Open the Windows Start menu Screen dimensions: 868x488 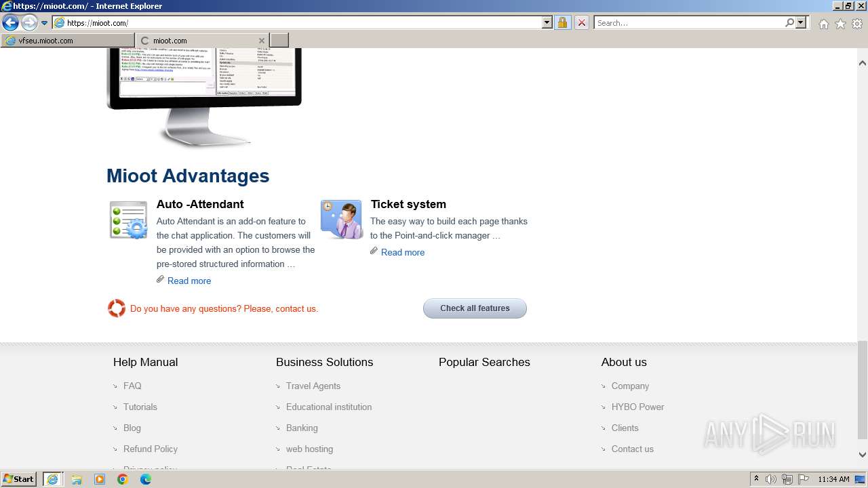pyautogui.click(x=19, y=479)
